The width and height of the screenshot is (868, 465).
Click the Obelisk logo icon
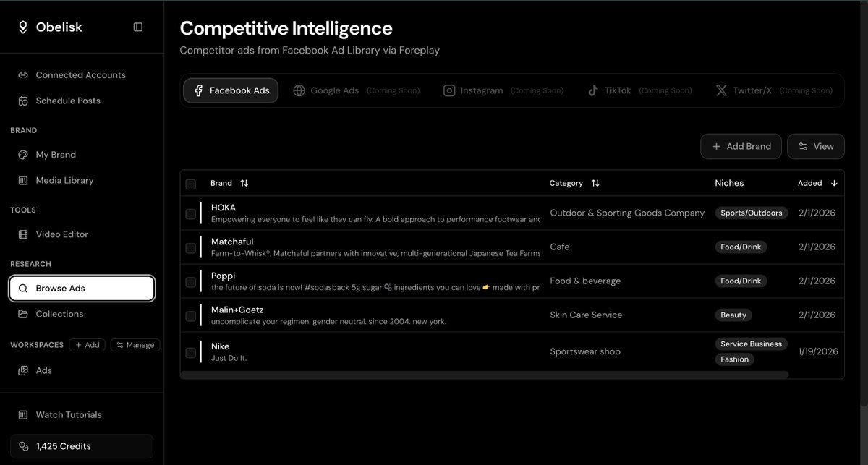(22, 27)
